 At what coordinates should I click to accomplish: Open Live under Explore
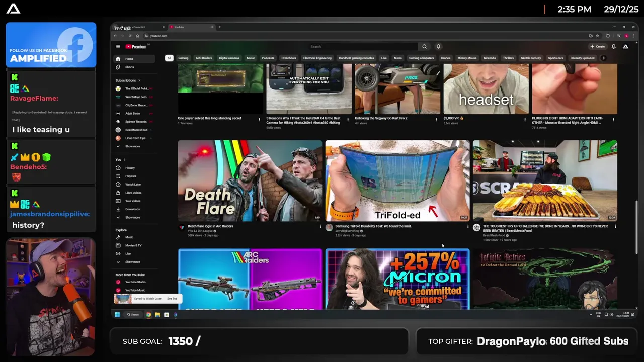click(x=134, y=254)
